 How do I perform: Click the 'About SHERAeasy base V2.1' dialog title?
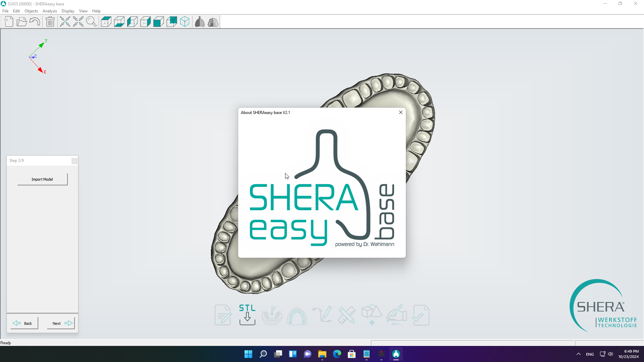pyautogui.click(x=265, y=113)
